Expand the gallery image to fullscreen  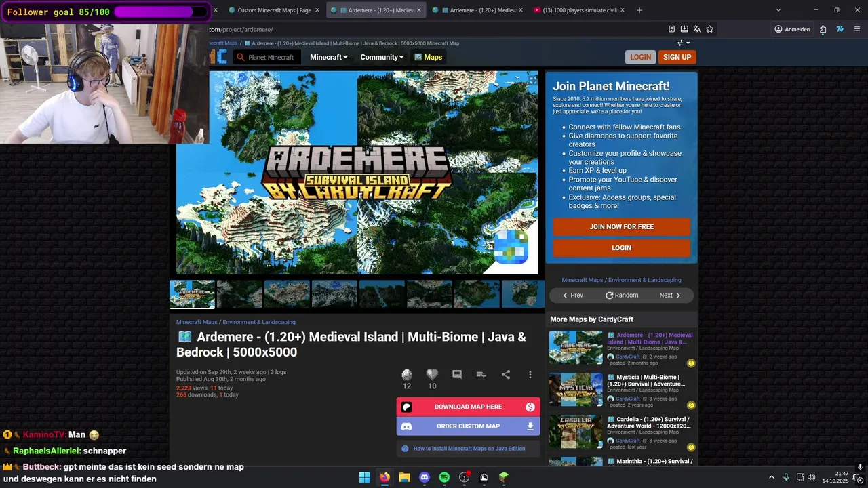[x=533, y=81]
